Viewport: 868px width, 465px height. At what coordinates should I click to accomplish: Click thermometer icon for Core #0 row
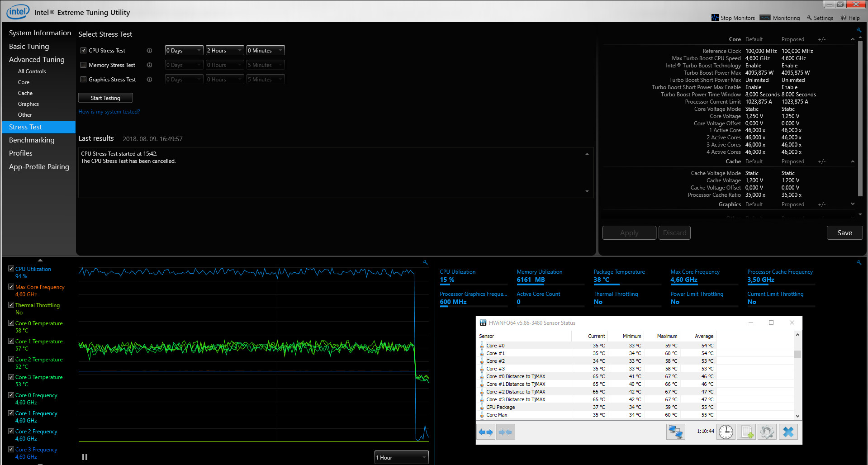click(x=482, y=346)
